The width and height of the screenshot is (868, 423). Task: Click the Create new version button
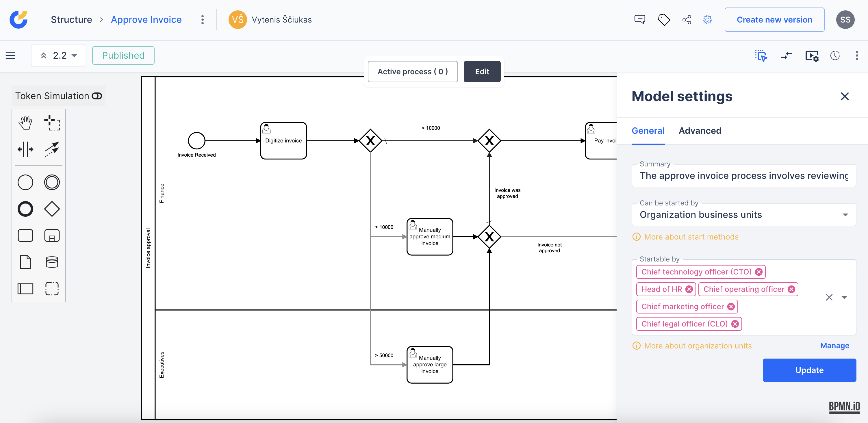coord(774,20)
